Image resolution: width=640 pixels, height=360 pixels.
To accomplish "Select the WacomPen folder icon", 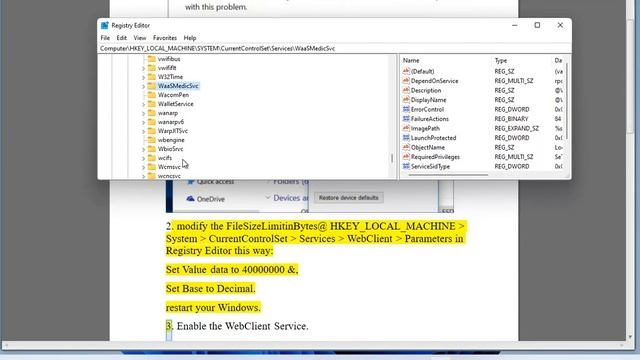I will click(151, 95).
